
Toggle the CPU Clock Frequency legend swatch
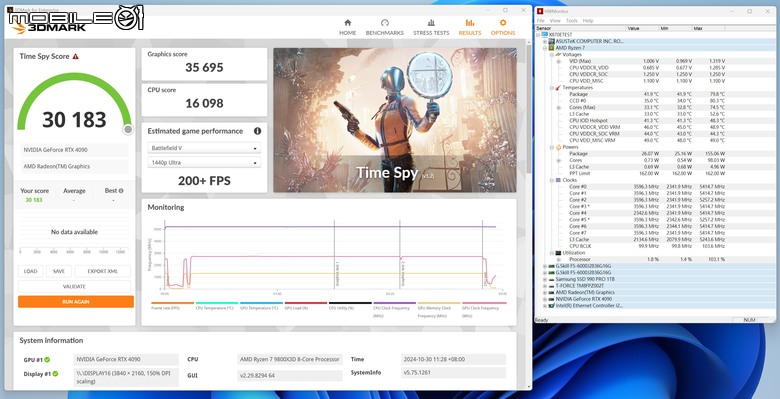[394, 303]
